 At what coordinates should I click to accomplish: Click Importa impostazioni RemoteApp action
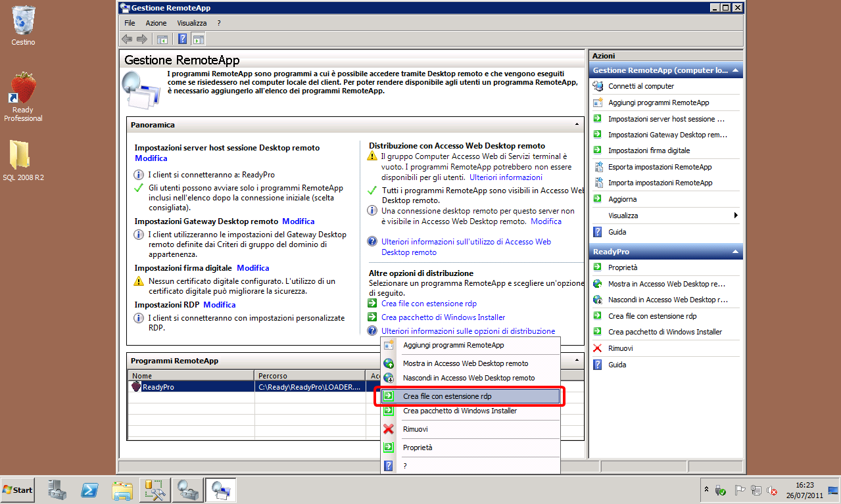tap(660, 183)
